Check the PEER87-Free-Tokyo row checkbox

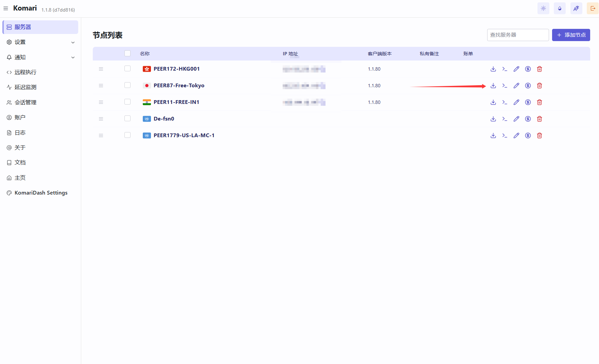[x=127, y=85]
